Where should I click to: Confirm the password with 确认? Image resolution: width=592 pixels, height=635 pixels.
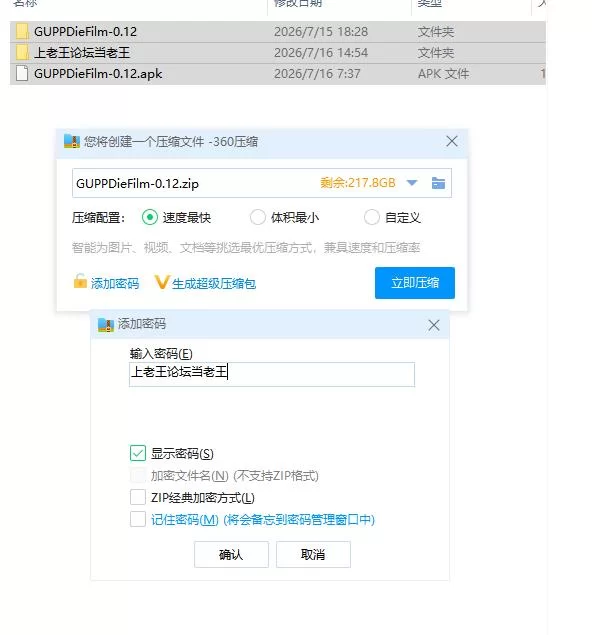point(231,554)
